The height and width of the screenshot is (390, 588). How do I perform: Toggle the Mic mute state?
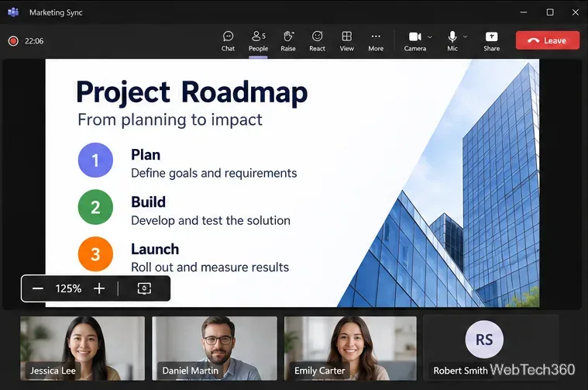[452, 41]
